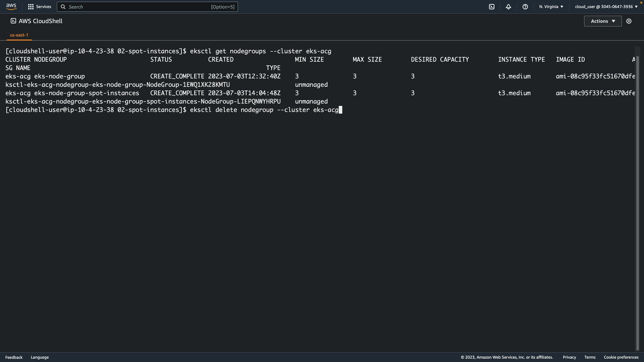Open the notifications bell icon
The image size is (644, 362).
(x=508, y=7)
